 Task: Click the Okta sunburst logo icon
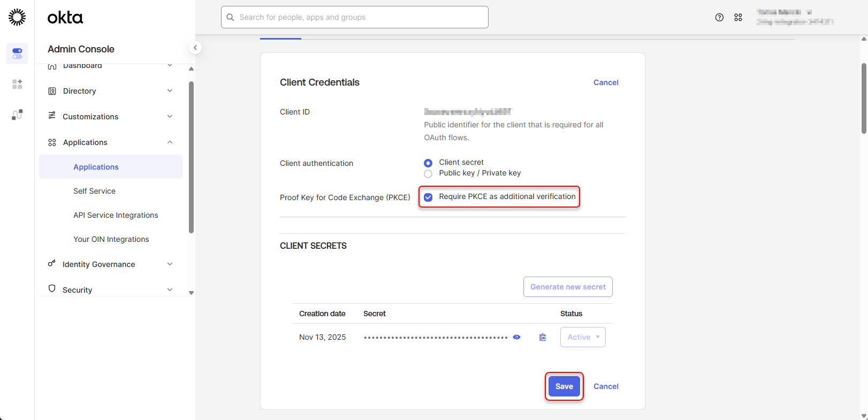tap(17, 17)
